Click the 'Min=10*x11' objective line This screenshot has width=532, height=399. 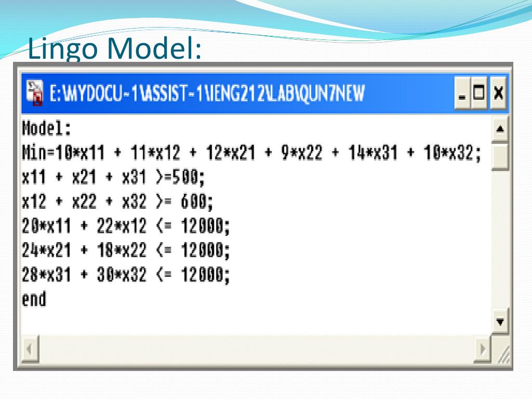click(x=251, y=153)
